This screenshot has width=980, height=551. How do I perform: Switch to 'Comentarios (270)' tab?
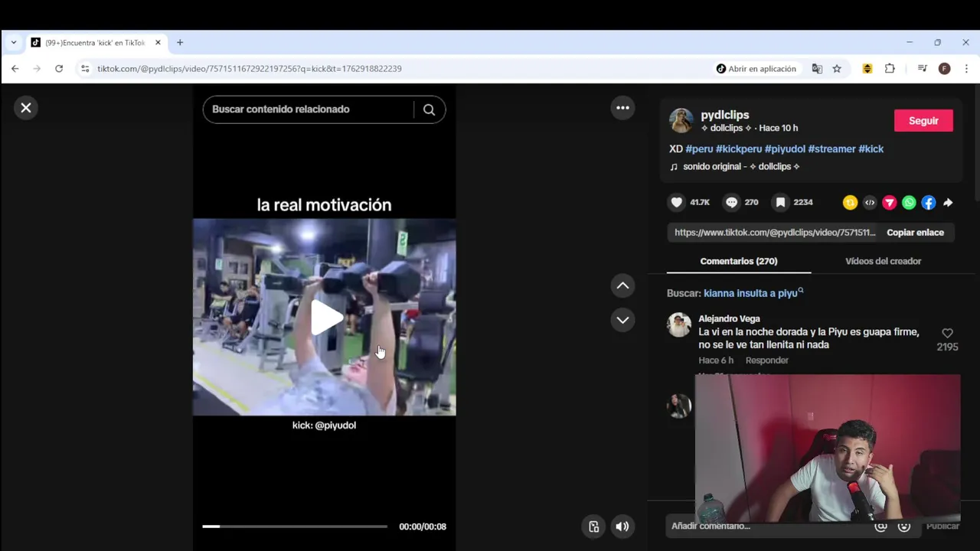pos(739,261)
